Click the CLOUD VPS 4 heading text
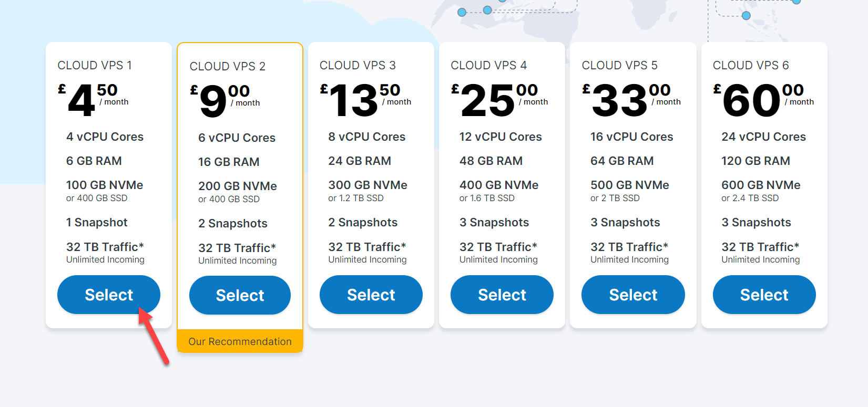The image size is (868, 407). tap(488, 65)
